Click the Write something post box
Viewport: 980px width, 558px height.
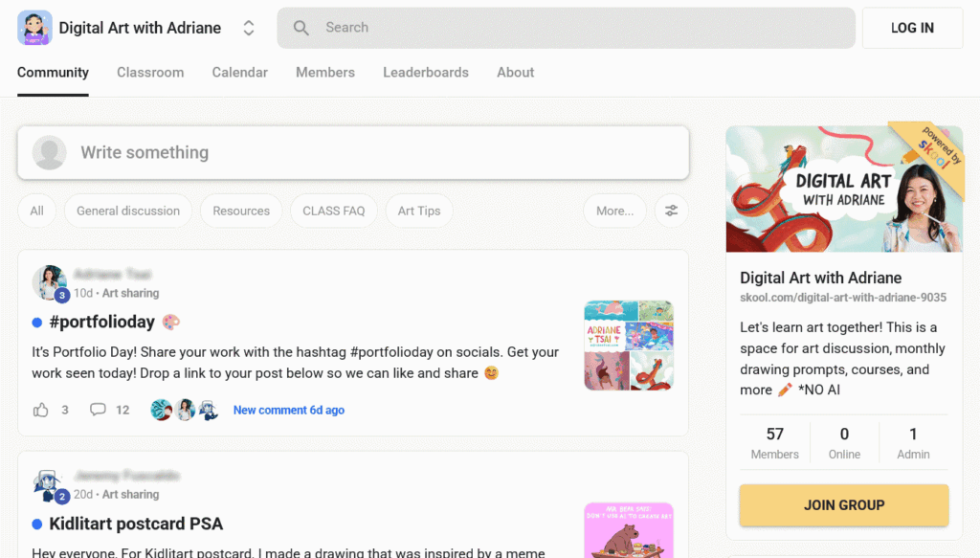[x=353, y=152]
